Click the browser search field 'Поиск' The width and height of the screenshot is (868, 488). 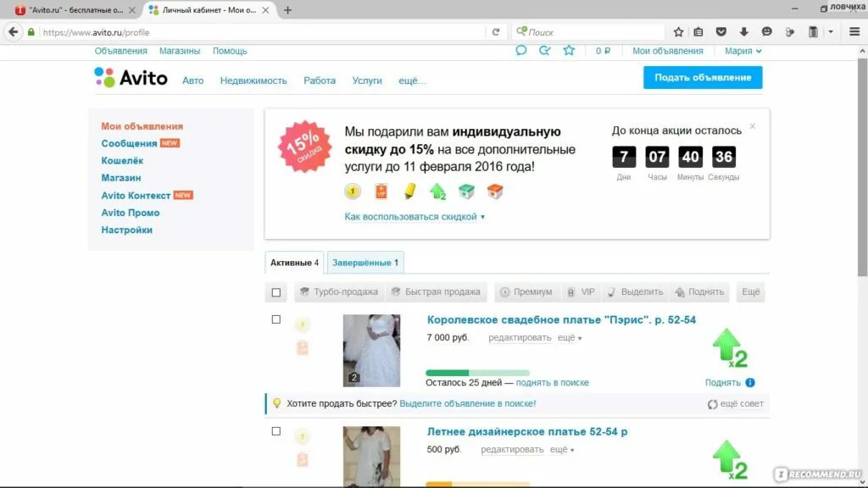(589, 32)
